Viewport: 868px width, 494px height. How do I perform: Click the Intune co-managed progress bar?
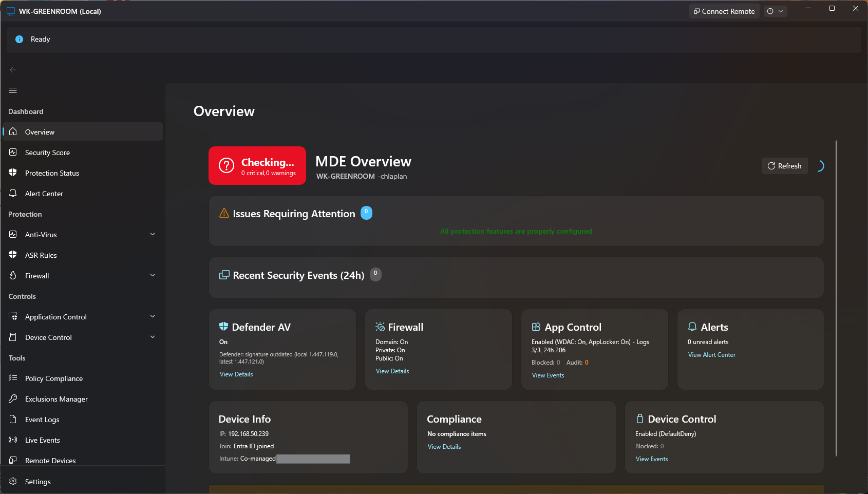[313, 459]
